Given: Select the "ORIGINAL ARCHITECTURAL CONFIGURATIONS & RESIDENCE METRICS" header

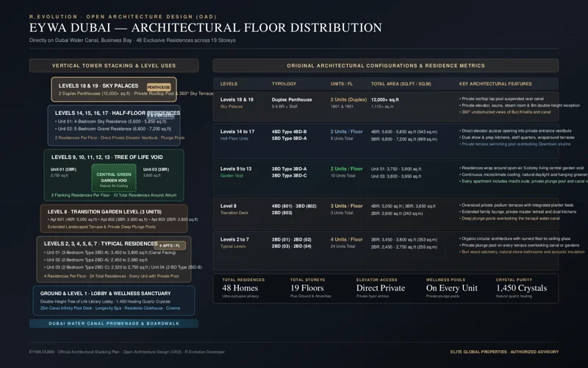Looking at the screenshot, I should (386, 66).
